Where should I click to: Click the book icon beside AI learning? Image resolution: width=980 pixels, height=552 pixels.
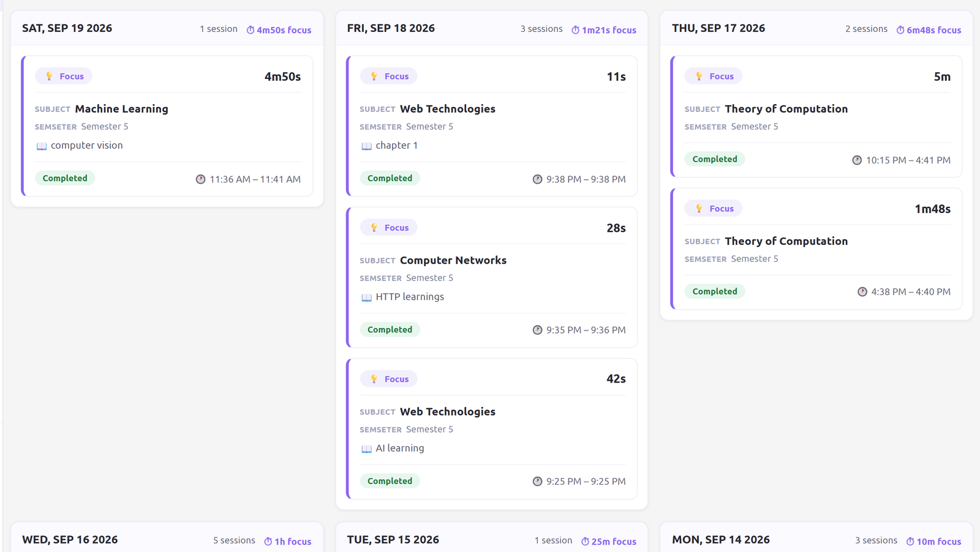point(366,449)
